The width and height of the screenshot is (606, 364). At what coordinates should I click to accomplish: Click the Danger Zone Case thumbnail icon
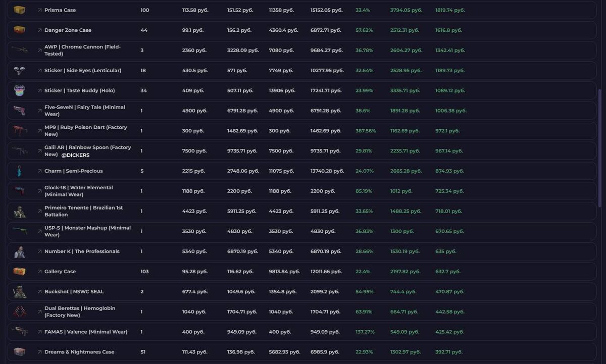click(19, 30)
